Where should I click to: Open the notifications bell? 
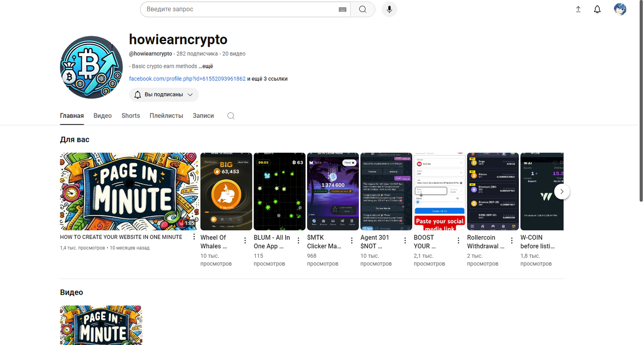pos(597,9)
